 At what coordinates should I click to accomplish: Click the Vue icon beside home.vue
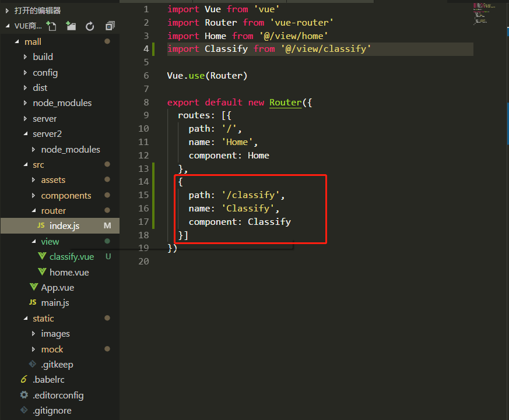(x=42, y=272)
